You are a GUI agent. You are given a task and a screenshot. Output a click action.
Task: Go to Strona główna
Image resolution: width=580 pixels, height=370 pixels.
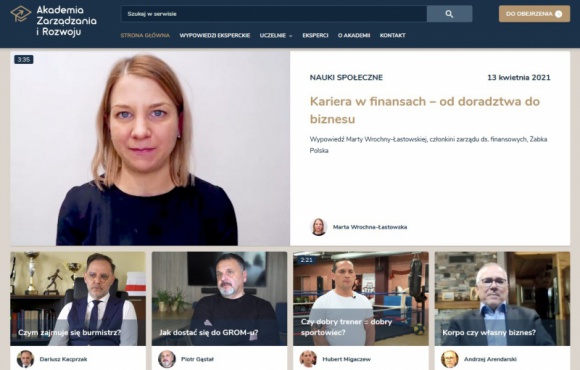pos(145,36)
